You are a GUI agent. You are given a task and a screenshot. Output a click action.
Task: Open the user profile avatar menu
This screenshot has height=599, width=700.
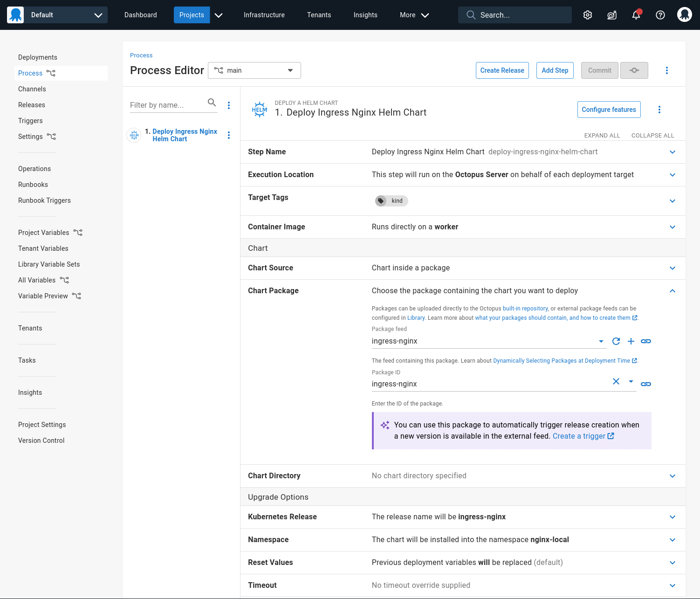[685, 14]
